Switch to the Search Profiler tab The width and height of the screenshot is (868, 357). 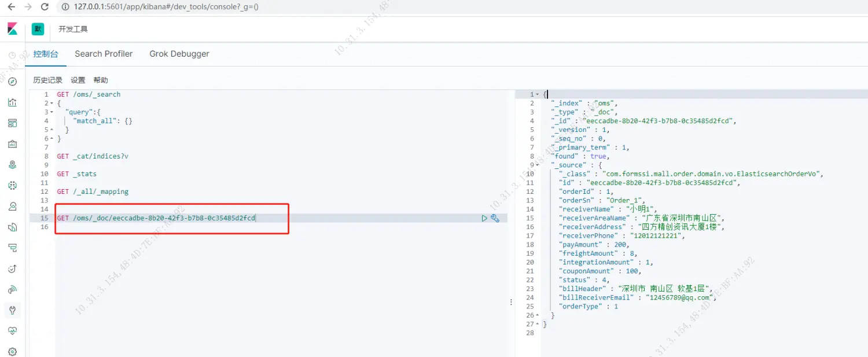(104, 54)
